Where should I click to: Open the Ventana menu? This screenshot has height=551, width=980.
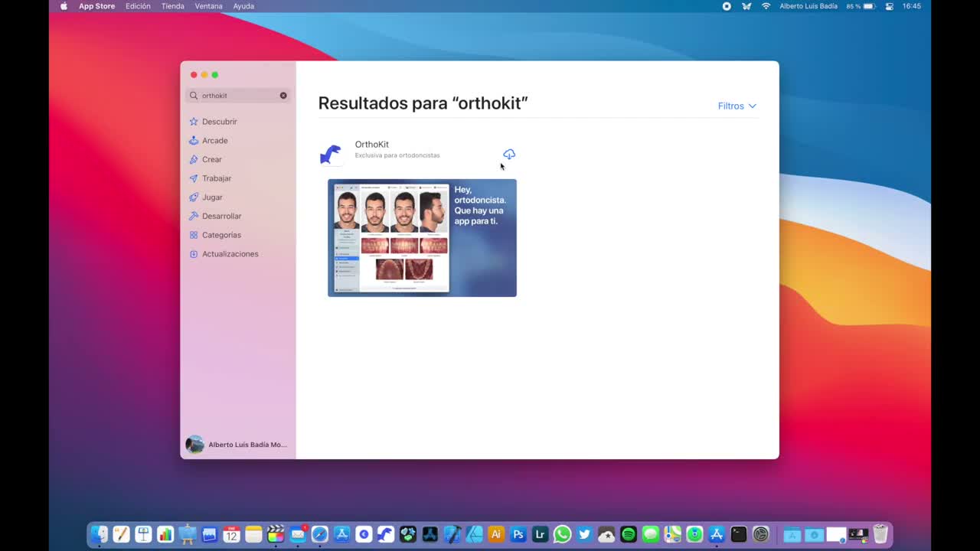pyautogui.click(x=208, y=6)
